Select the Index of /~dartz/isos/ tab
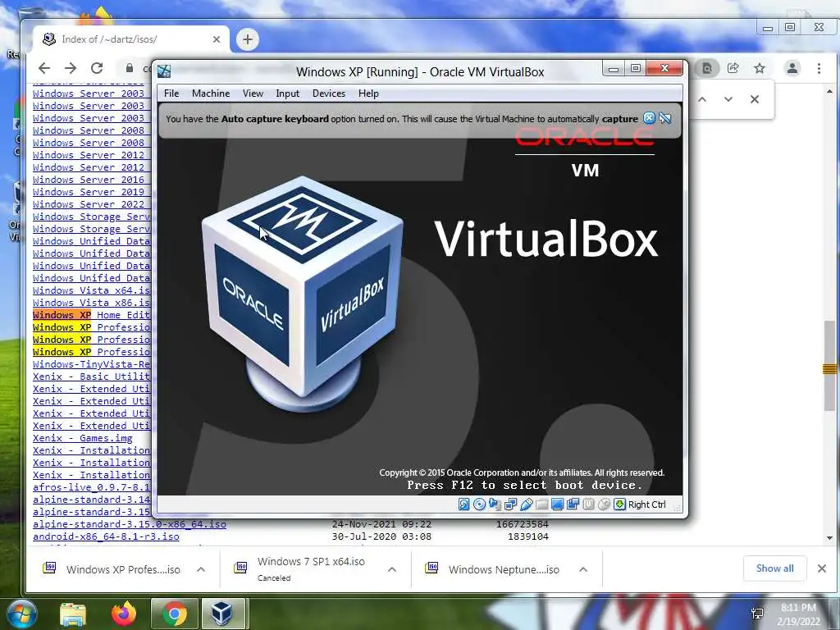 [x=132, y=39]
